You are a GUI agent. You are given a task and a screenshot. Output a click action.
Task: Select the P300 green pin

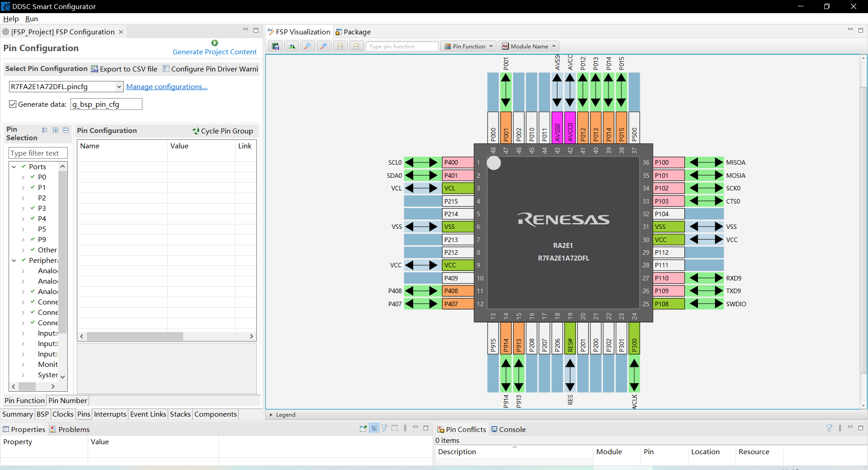(634, 338)
